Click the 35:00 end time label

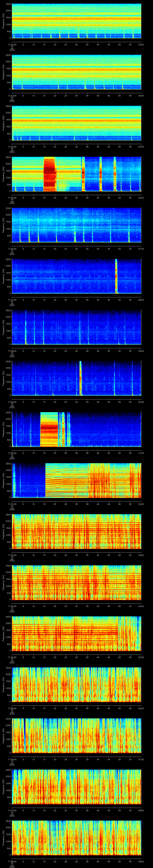(141, 657)
